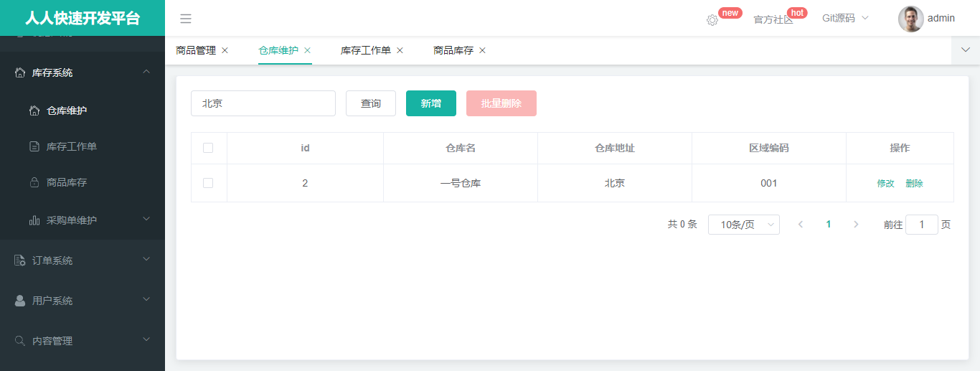Open the 10条/页 page size dropdown
The width and height of the screenshot is (980, 371).
point(744,225)
